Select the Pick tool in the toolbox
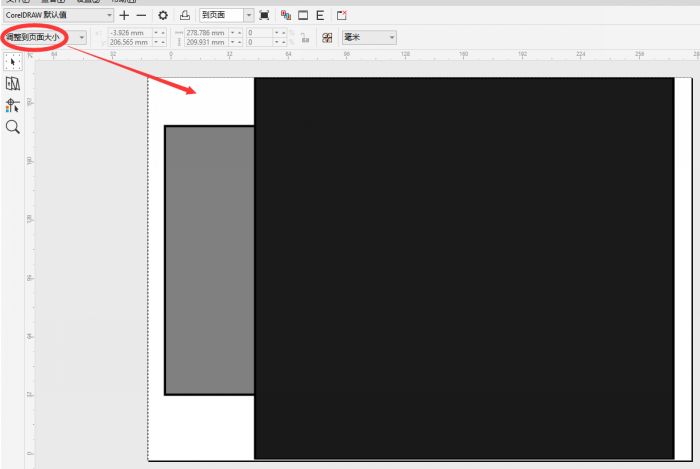This screenshot has height=469, width=700. pos(12,62)
